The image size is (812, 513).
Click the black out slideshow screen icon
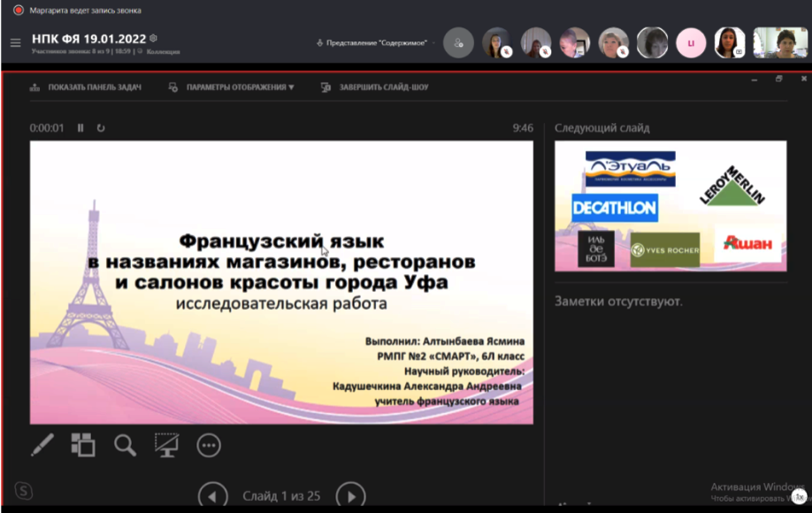166,445
